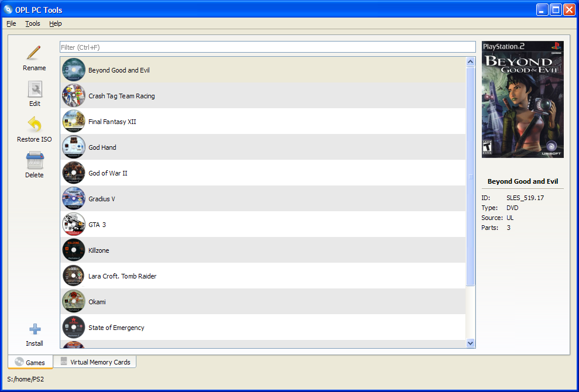Select the Killzone entry
579x392 pixels.
[263, 250]
